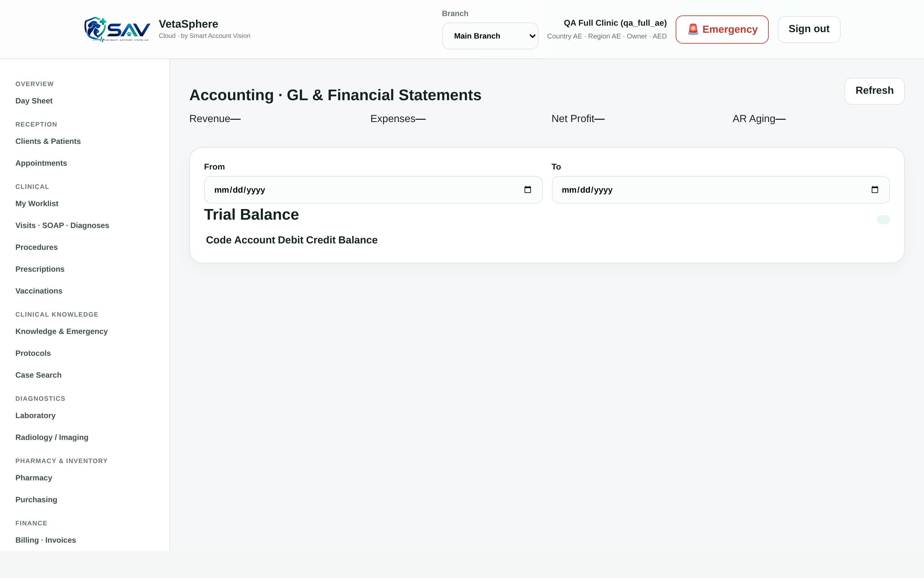The height and width of the screenshot is (578, 924).
Task: Click the Sign out button
Action: 809,29
